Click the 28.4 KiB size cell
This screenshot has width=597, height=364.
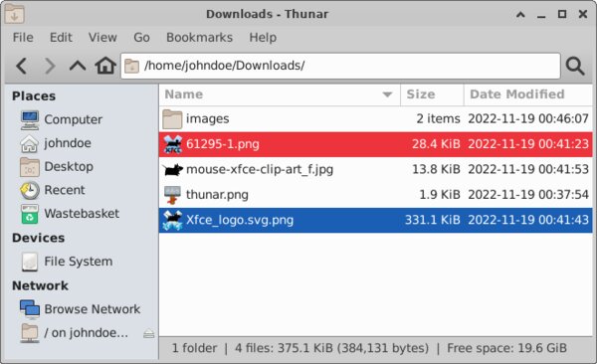436,144
